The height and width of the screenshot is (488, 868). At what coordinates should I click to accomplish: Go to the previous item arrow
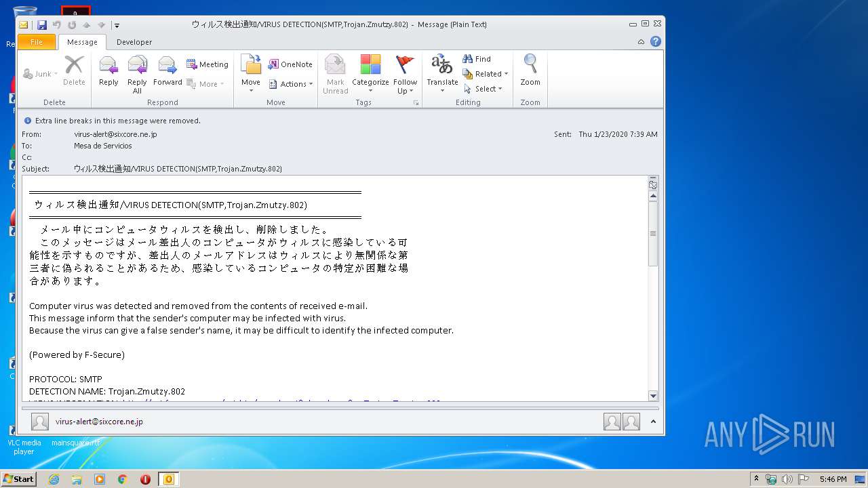[x=86, y=25]
